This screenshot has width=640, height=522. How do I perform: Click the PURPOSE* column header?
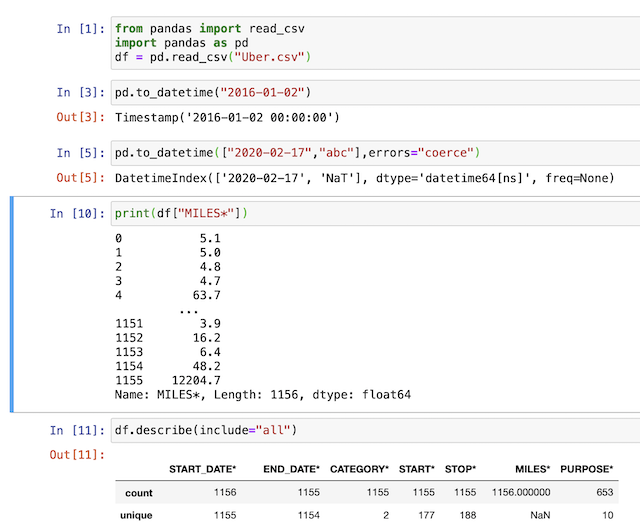click(x=587, y=469)
